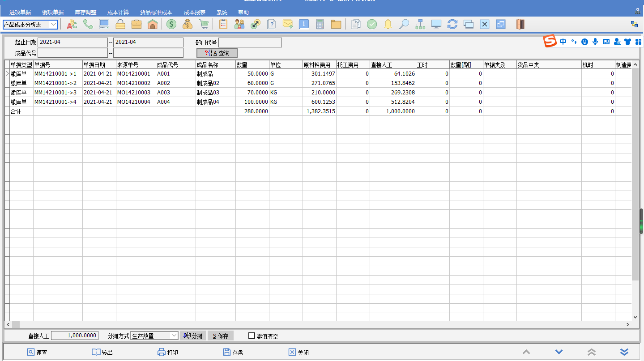The width and height of the screenshot is (644, 361).
Task: Click the money bag toolbar icon
Action: coord(188,24)
